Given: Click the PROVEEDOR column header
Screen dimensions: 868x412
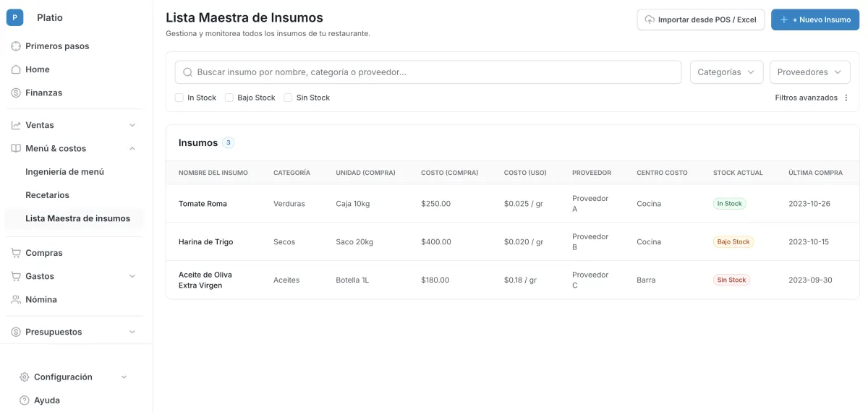Looking at the screenshot, I should (592, 173).
